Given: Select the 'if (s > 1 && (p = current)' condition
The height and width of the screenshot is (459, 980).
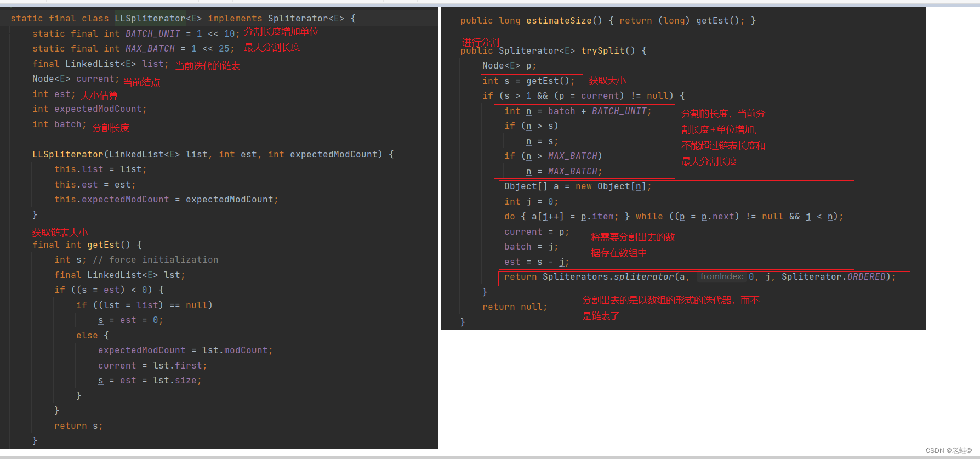Looking at the screenshot, I should coord(584,96).
